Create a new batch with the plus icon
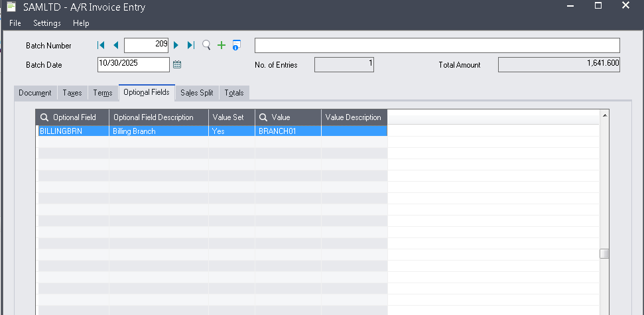Screen dimensions: 644x315 coord(222,45)
